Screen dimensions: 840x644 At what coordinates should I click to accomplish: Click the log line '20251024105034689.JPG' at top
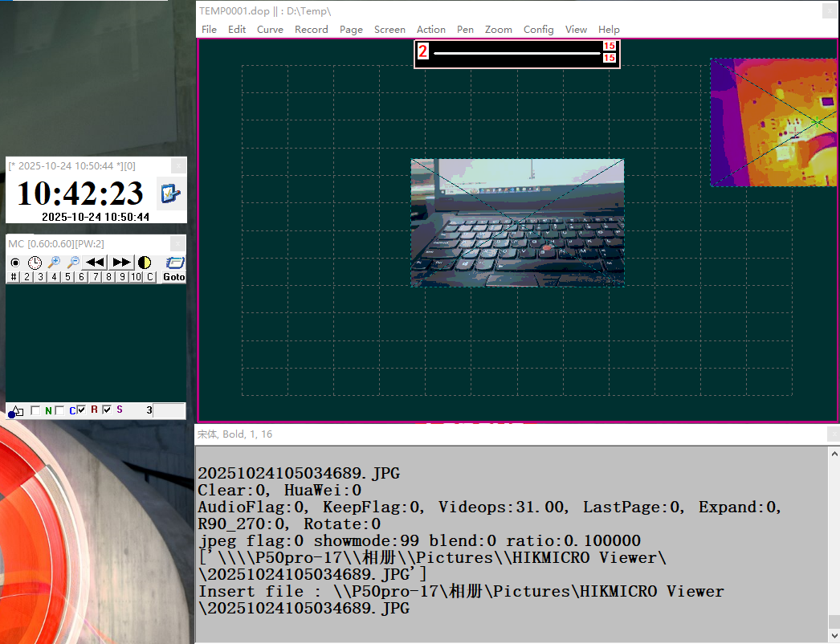(x=299, y=474)
